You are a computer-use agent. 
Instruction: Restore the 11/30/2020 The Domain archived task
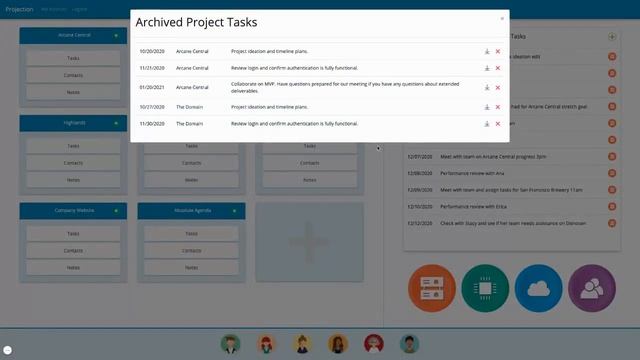[487, 124]
